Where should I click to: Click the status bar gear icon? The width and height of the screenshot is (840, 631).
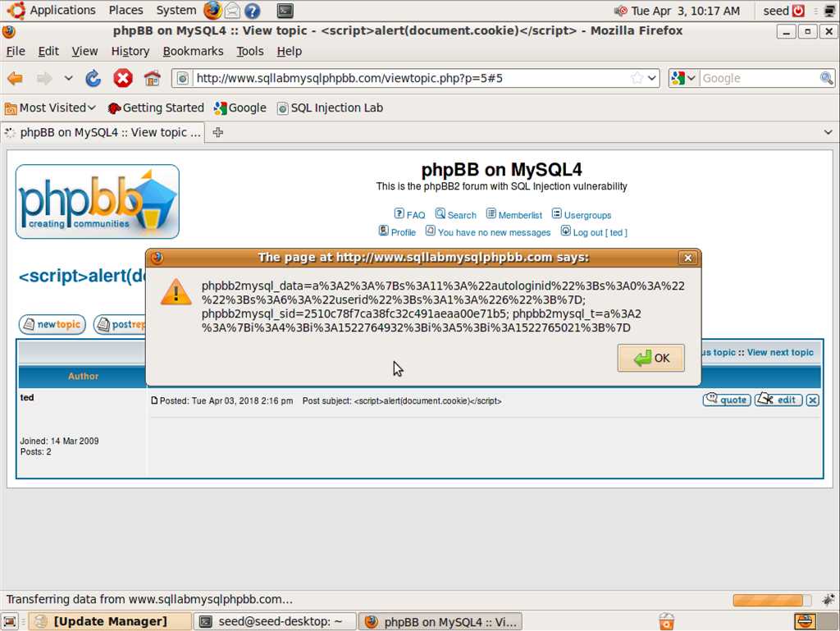pos(829,599)
